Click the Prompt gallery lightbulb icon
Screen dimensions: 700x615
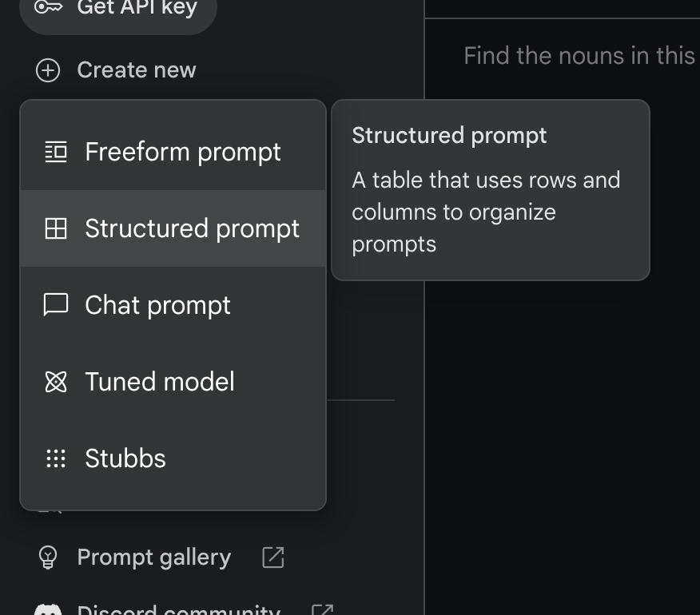(48, 557)
